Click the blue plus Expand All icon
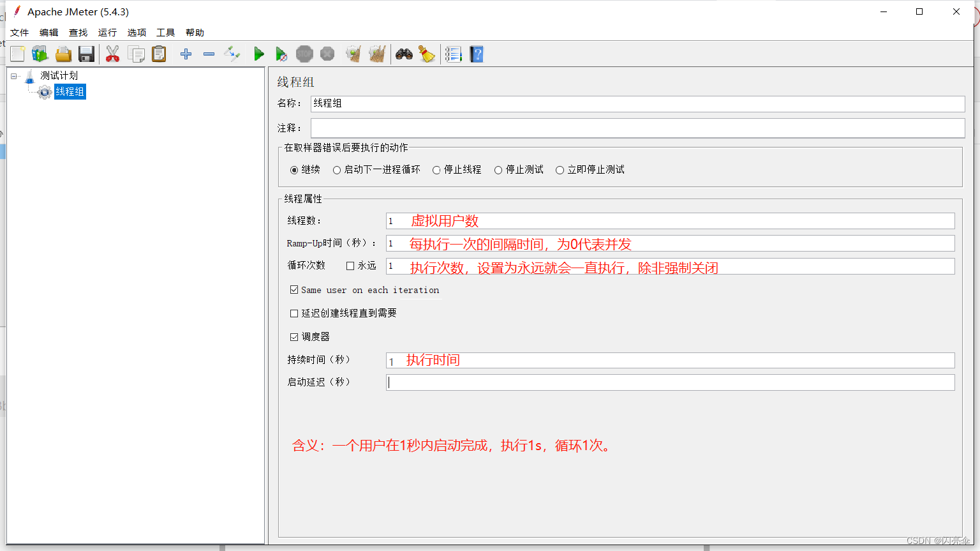Screen dimensions: 980x551 click(x=186, y=54)
